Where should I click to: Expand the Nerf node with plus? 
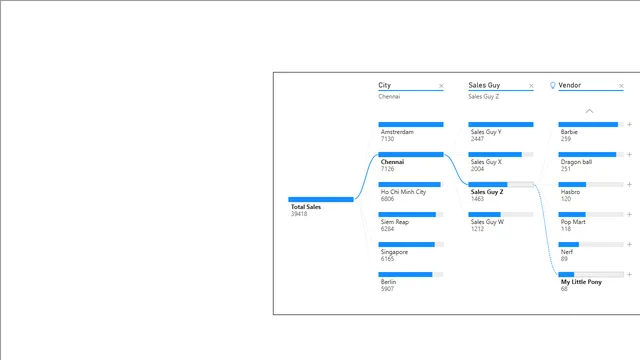click(629, 244)
